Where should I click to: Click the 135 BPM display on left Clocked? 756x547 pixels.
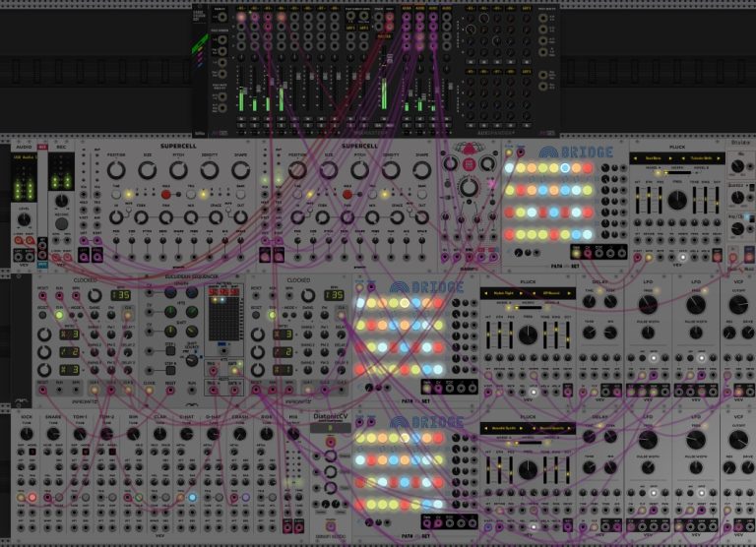tap(120, 295)
